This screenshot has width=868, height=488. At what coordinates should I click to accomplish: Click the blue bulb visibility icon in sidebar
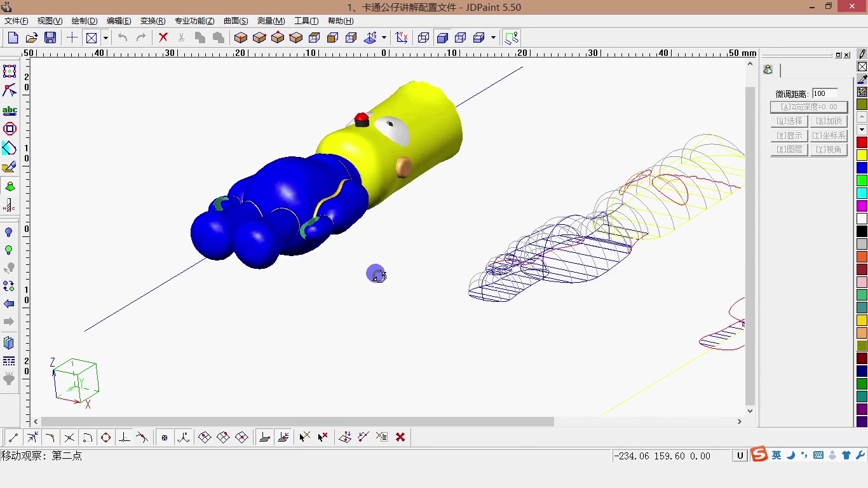tap(9, 233)
